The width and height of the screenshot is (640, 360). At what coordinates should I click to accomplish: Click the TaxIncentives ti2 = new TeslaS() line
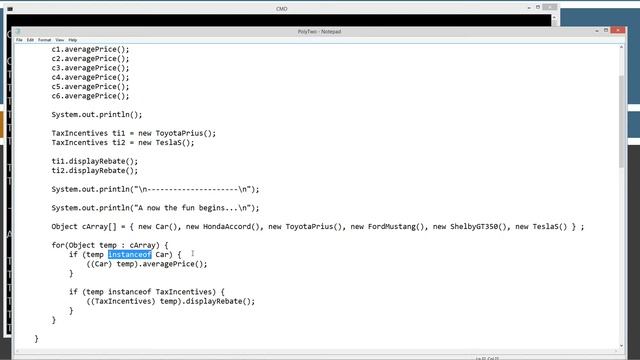pos(123,143)
